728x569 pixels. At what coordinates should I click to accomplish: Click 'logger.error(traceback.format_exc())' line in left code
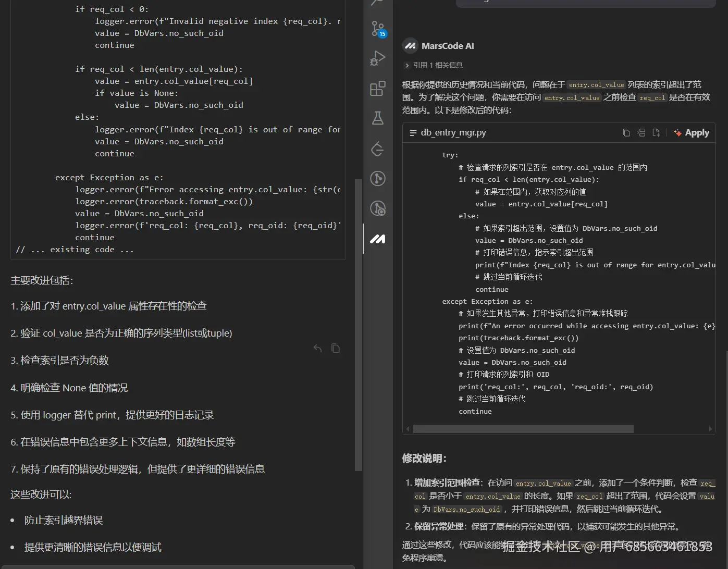pyautogui.click(x=164, y=202)
